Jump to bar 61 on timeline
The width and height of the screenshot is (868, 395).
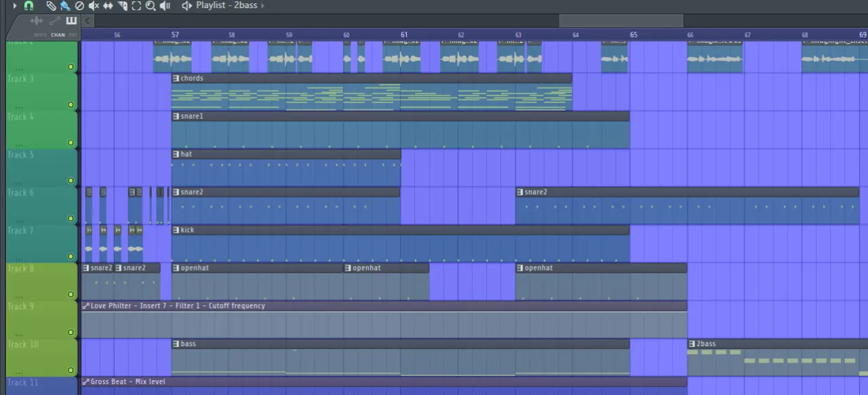pos(404,35)
